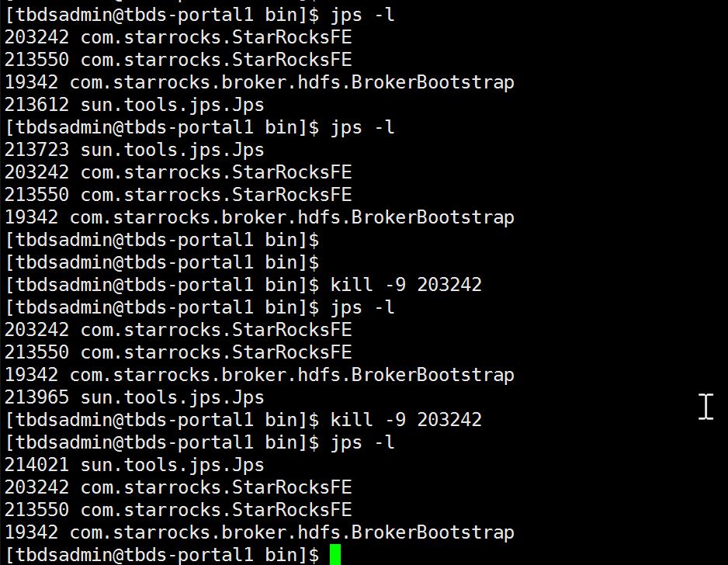
Task: Click the BrokerBootstrap line above PID 213612
Action: point(259,82)
